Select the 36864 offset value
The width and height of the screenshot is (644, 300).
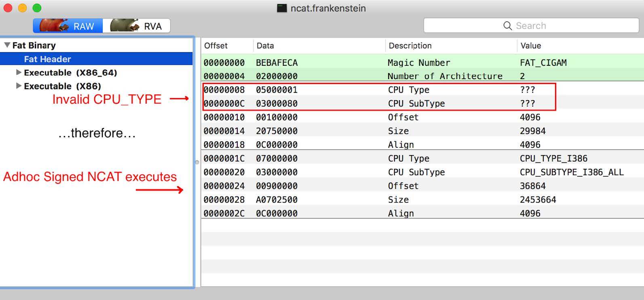click(533, 186)
